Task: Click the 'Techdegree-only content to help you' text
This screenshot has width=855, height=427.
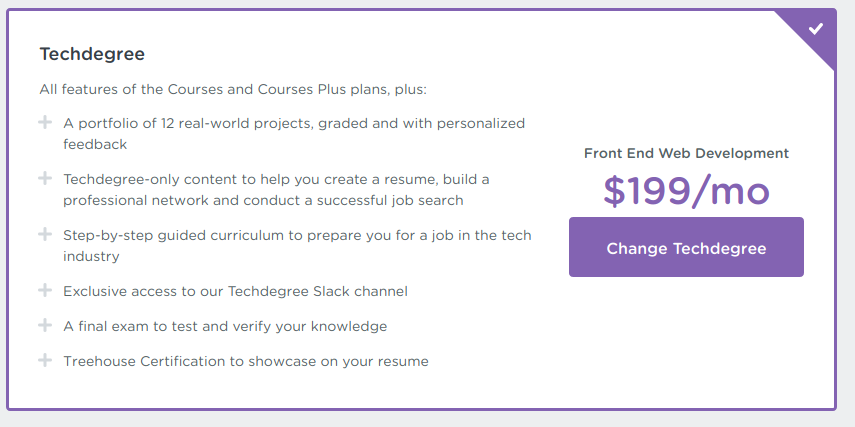Action: 276,179
